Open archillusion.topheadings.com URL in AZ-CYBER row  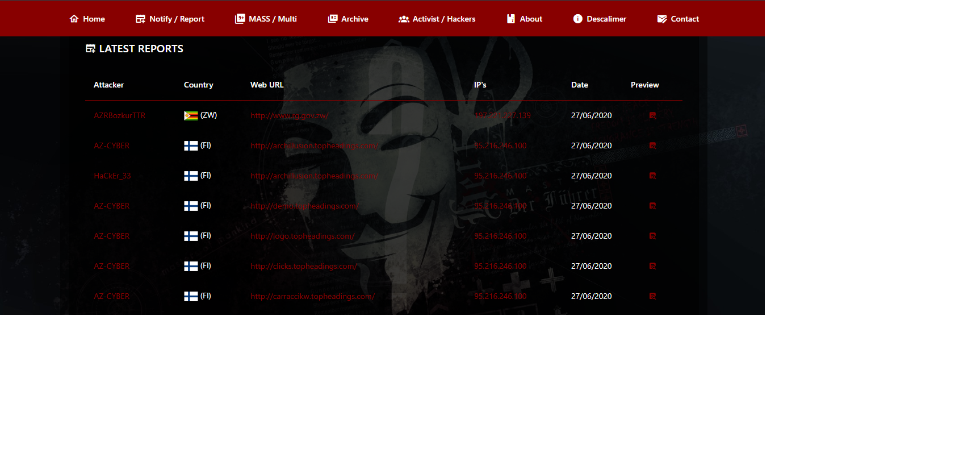(x=315, y=145)
